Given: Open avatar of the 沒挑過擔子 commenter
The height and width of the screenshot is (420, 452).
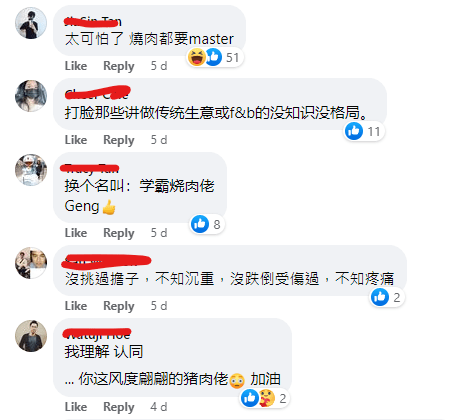Looking at the screenshot, I should click(31, 263).
